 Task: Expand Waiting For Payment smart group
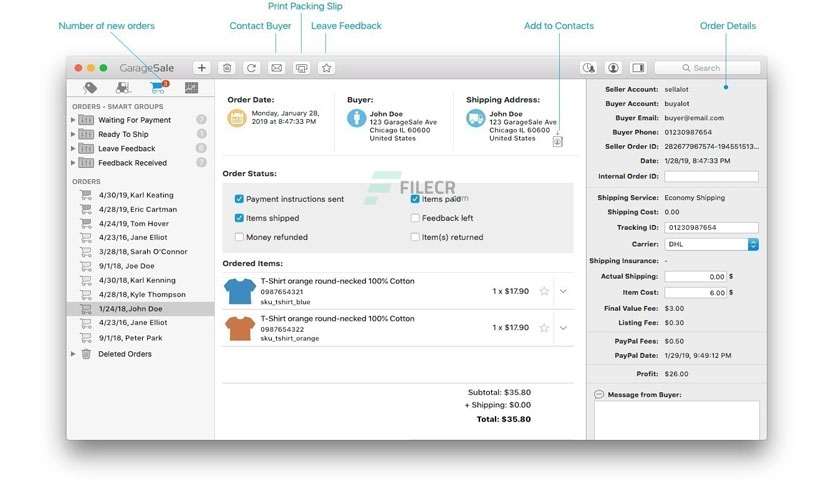[73, 120]
